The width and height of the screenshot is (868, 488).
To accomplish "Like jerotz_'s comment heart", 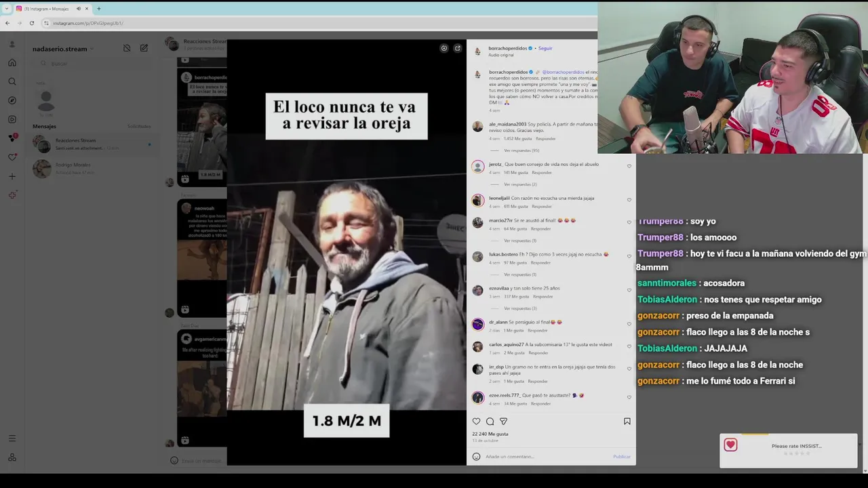I will (x=629, y=166).
